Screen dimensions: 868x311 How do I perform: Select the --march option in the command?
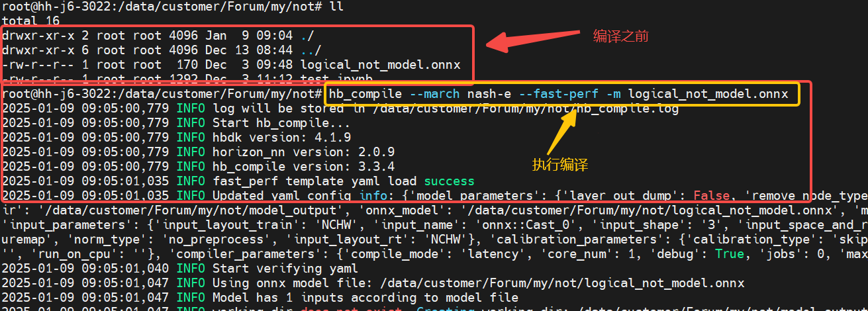pos(435,95)
